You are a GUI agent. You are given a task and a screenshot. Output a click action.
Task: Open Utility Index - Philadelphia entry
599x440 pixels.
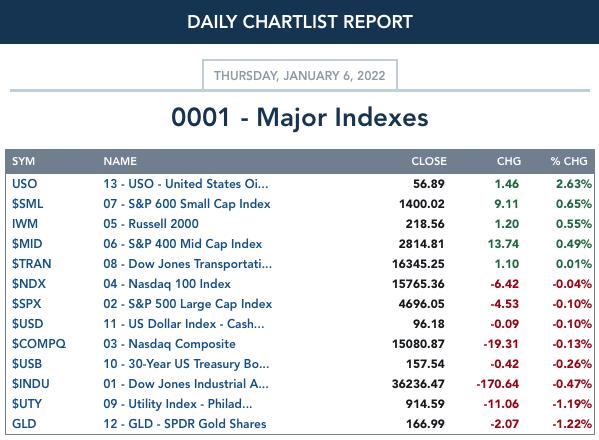click(x=178, y=404)
